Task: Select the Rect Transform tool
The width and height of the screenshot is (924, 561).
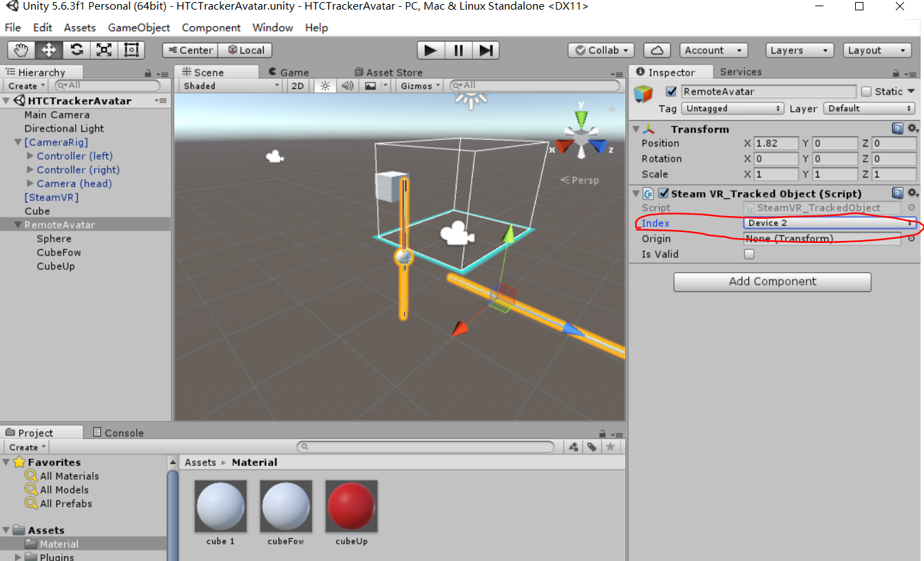Action: click(131, 50)
